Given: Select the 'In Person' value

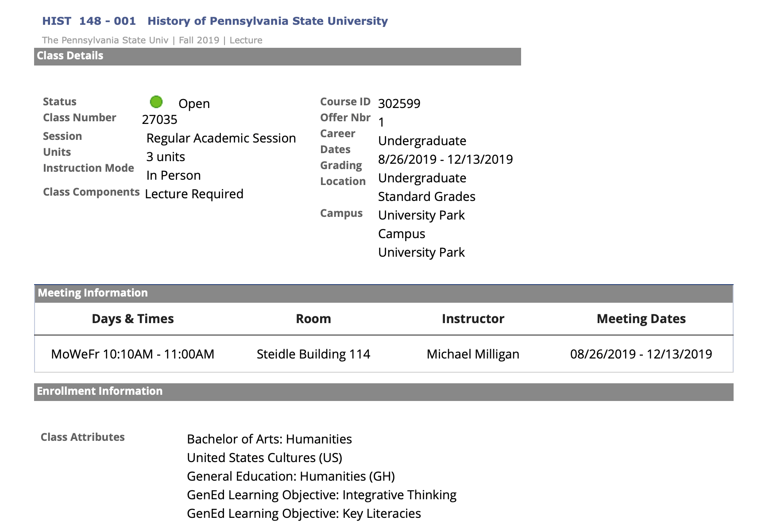Looking at the screenshot, I should click(174, 175).
